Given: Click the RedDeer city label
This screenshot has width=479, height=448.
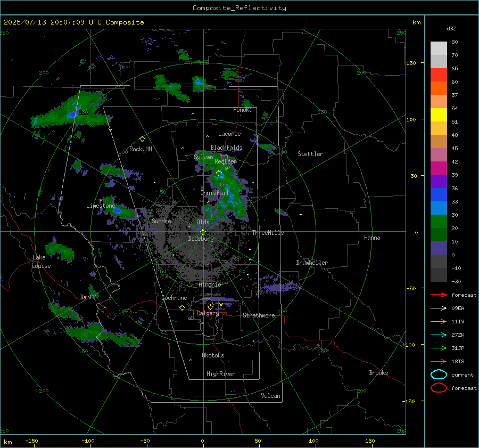Looking at the screenshot, I should (x=226, y=161).
